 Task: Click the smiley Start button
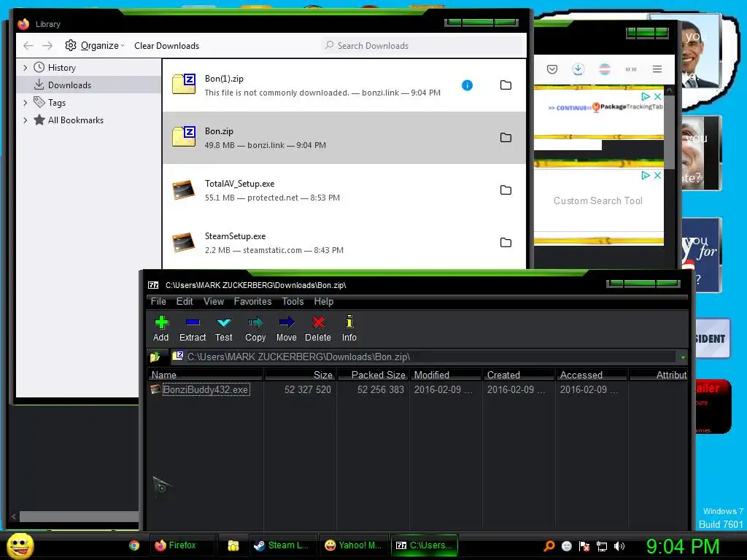point(20,545)
